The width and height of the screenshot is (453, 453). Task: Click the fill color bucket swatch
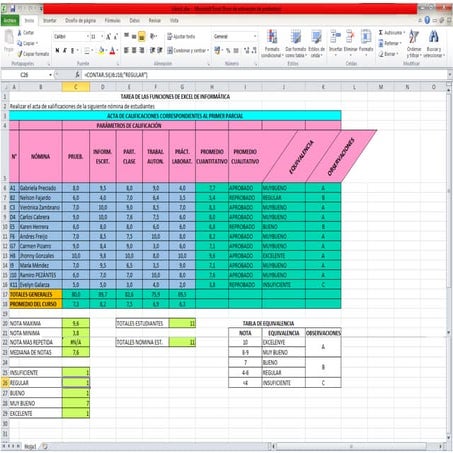[x=101, y=51]
